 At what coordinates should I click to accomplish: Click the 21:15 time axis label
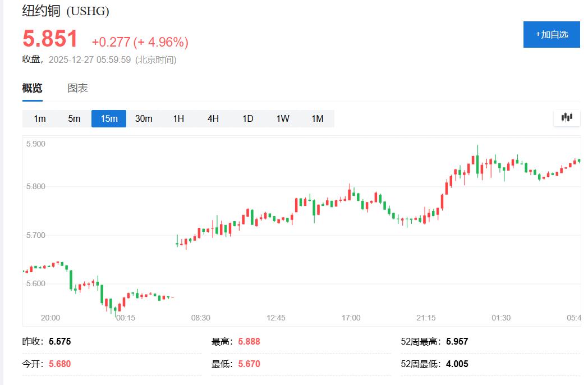coord(426,318)
